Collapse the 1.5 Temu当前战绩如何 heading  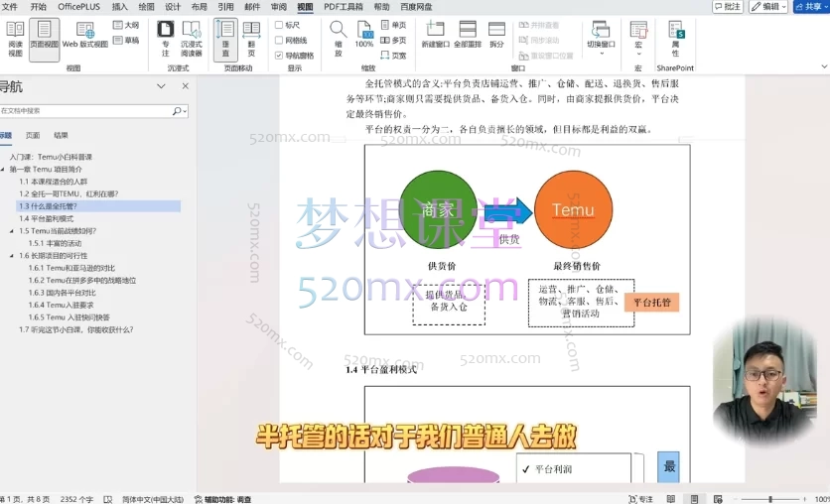[x=12, y=231]
